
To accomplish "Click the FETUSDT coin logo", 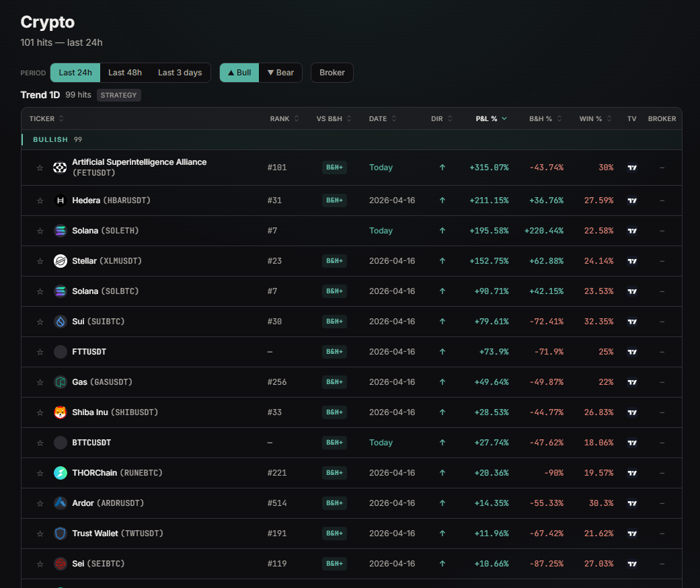I will click(x=60, y=168).
